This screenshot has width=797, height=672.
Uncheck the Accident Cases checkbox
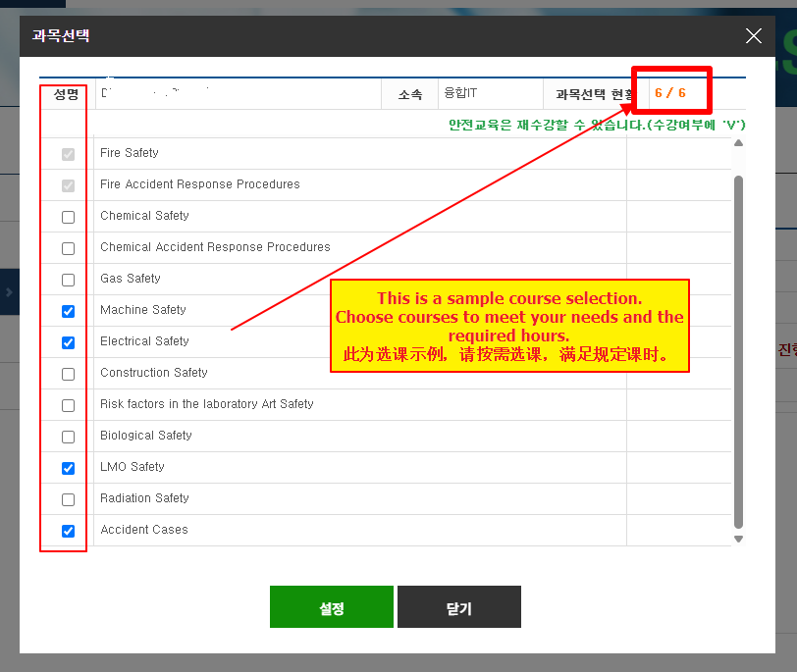coord(68,532)
